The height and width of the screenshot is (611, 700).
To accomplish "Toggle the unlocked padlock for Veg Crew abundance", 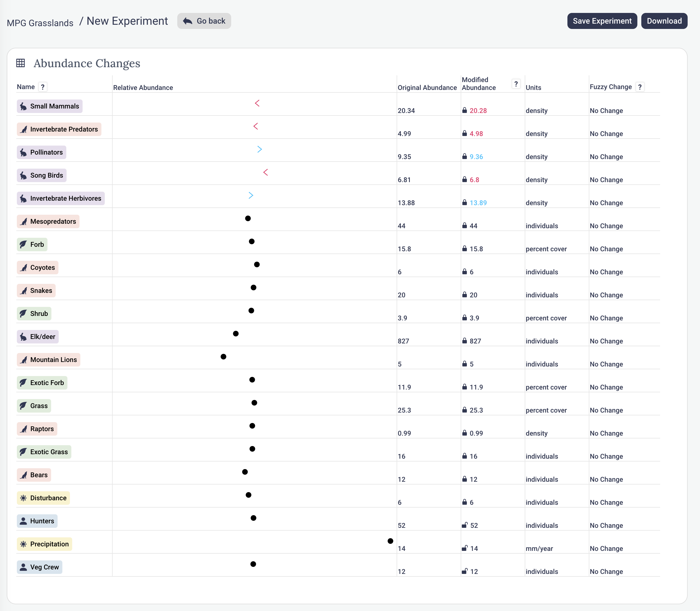I will pos(465,571).
